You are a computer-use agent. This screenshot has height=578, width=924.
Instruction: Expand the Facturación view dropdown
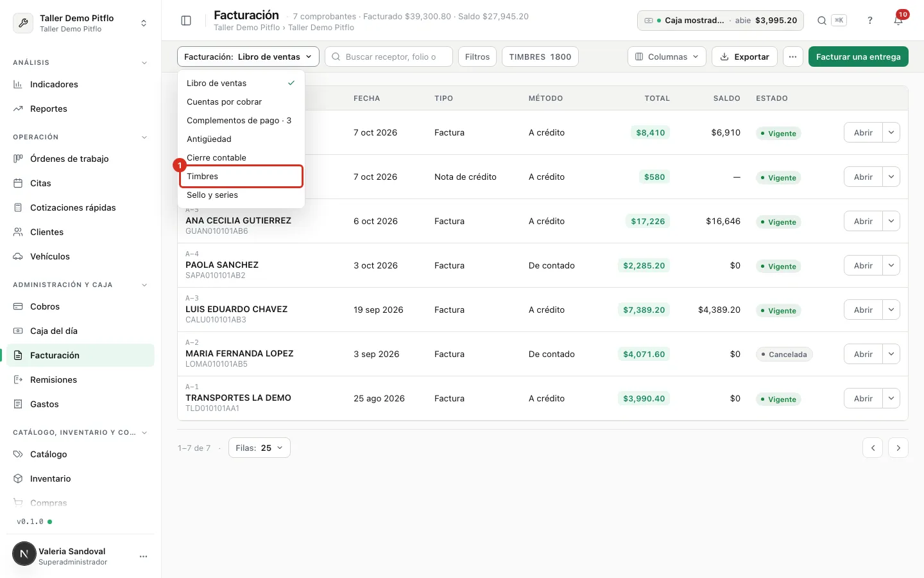[248, 57]
